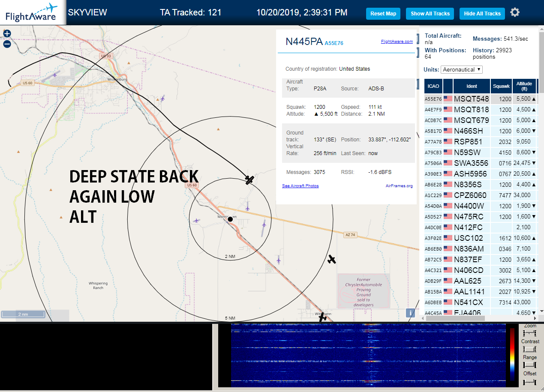Click the scroll-down arrow of aircraft table
Image resolution: width=544 pixels, height=392 pixels.
541,311
